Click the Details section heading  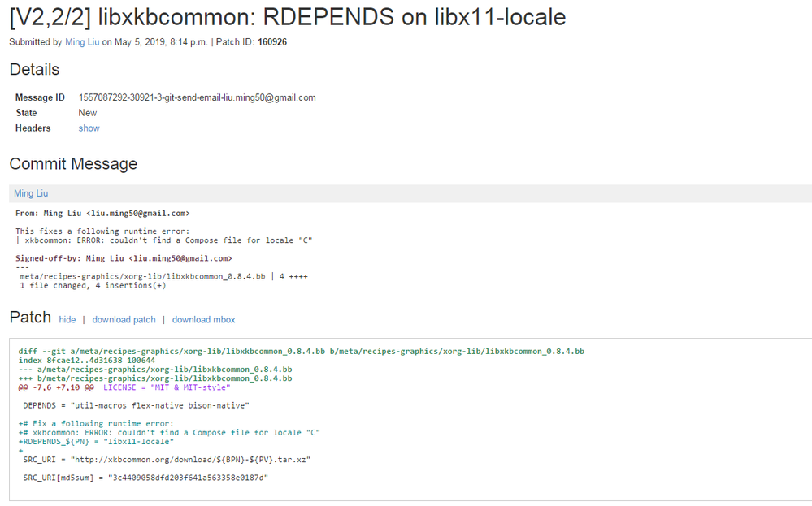point(34,70)
